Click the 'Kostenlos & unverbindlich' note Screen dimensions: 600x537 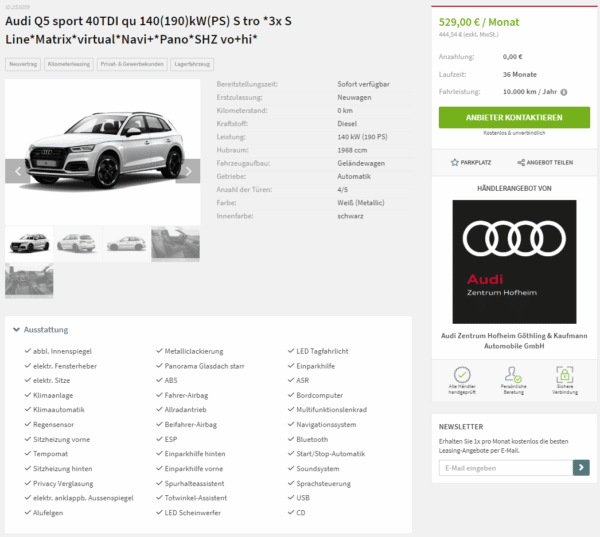pos(514,133)
